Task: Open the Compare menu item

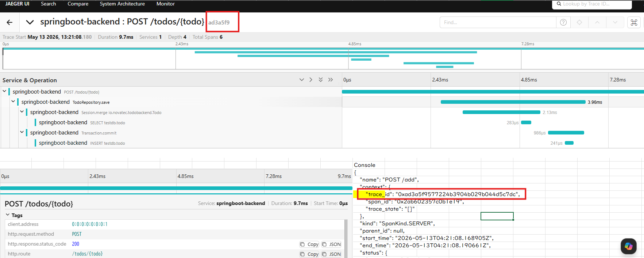Action: pyautogui.click(x=78, y=4)
